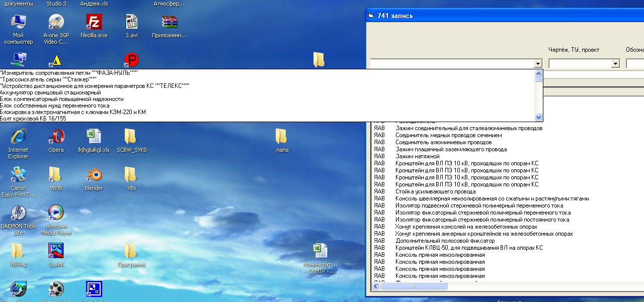
Task: Collapse the open name combo box arrow
Action: pyautogui.click(x=538, y=64)
